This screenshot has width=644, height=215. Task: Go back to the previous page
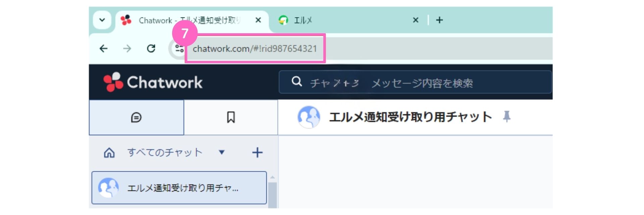click(104, 49)
